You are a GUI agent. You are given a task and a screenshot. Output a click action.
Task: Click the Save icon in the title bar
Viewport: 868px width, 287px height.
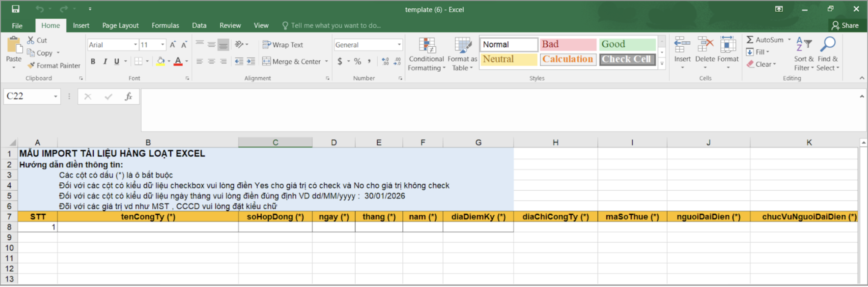(x=15, y=9)
